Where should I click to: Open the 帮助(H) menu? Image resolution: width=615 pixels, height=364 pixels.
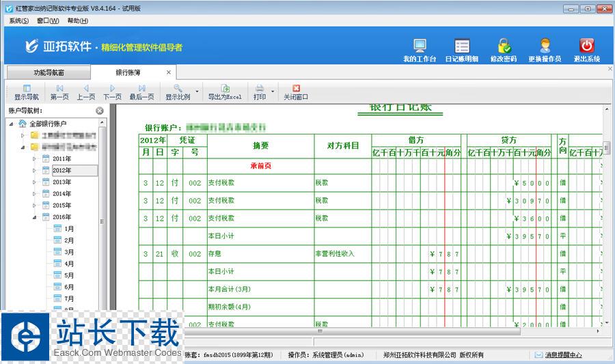click(77, 20)
